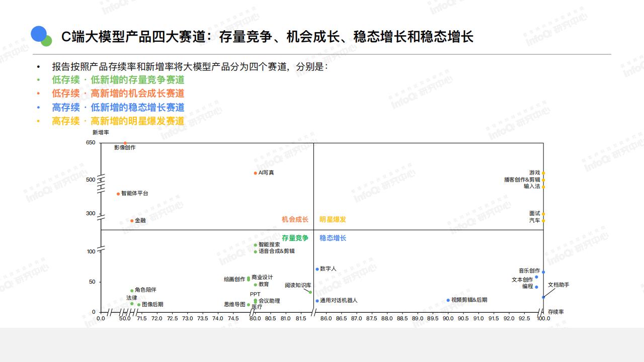644x362 pixels.
Task: Click the 商业设计 data label
Action: pos(262,278)
